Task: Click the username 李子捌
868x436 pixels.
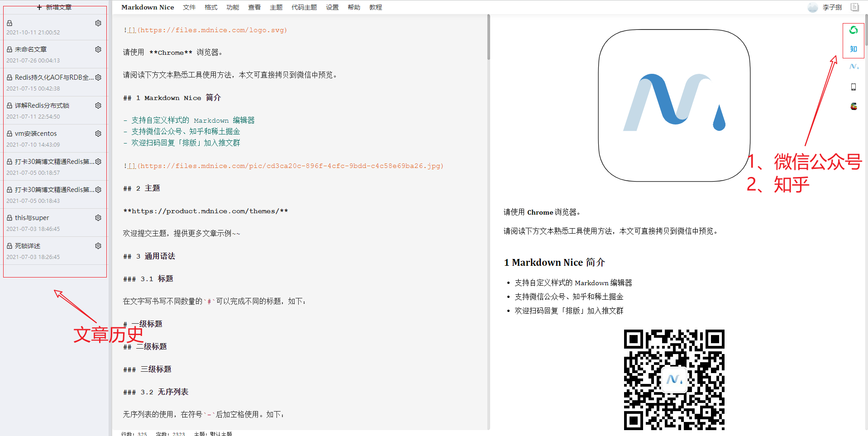Action: (832, 7)
